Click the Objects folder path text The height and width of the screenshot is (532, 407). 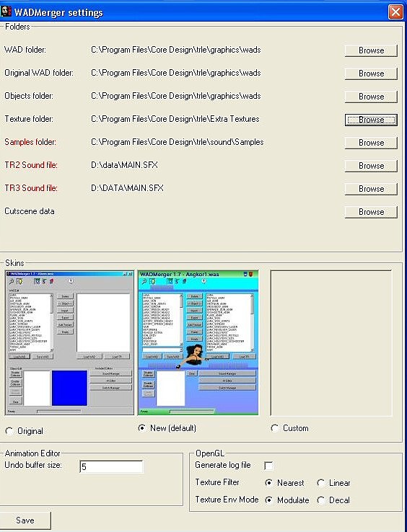176,96
